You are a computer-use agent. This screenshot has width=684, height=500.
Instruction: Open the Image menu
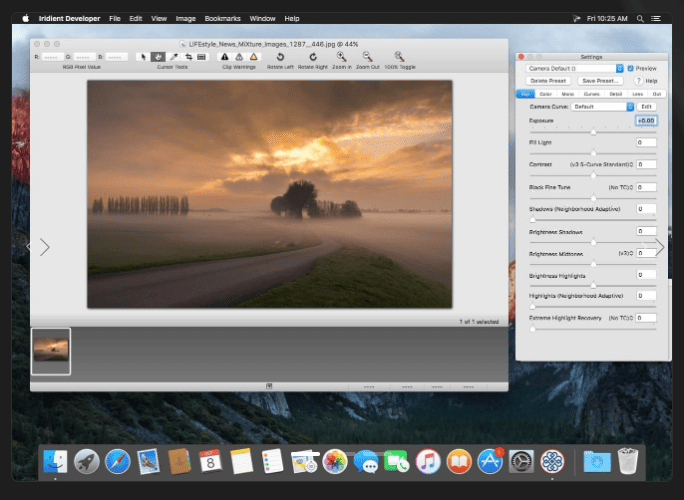click(x=185, y=18)
